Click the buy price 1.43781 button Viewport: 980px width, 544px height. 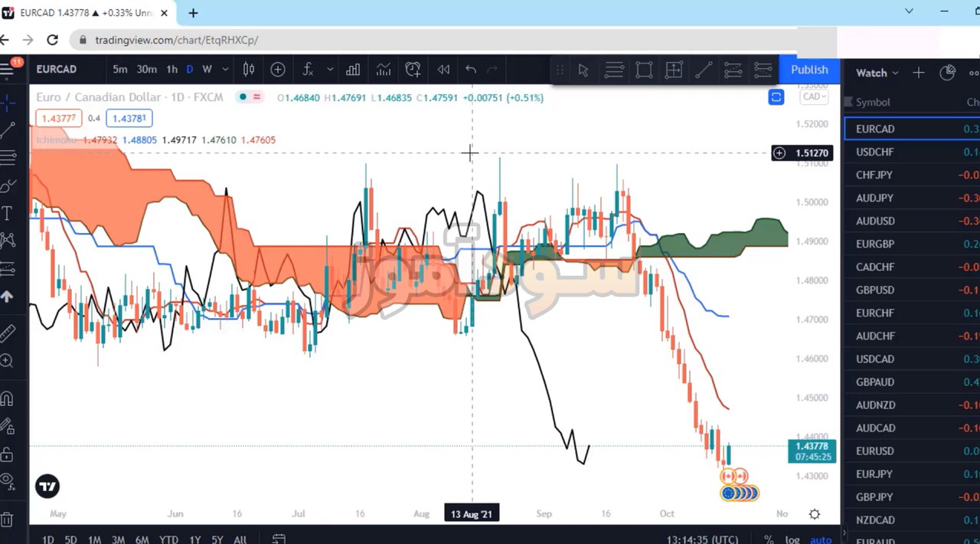[129, 118]
